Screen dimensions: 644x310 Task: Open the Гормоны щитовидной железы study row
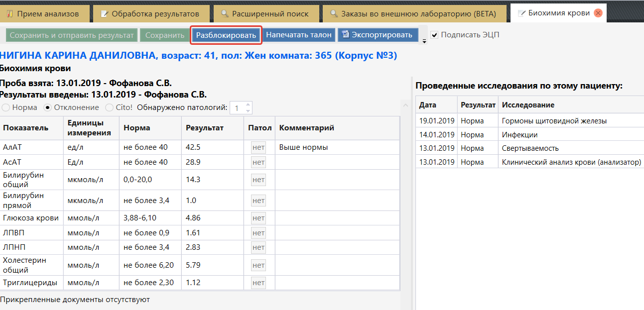point(554,121)
